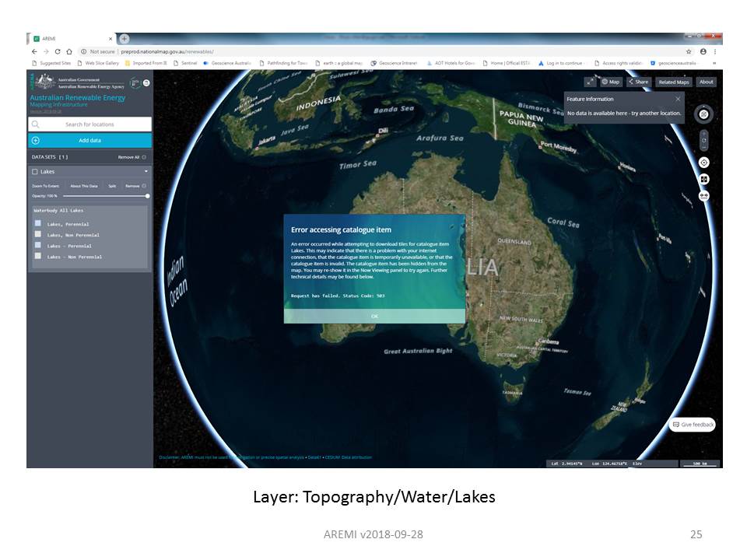Zoom in with the plus control
Screen dimensions: 747x560
[x=703, y=133]
